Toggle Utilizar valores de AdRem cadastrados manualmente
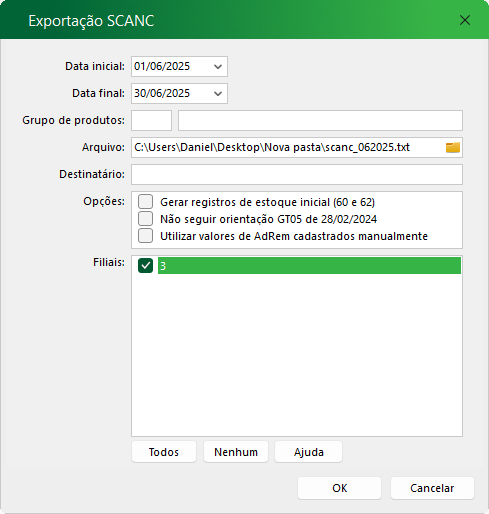 146,236
